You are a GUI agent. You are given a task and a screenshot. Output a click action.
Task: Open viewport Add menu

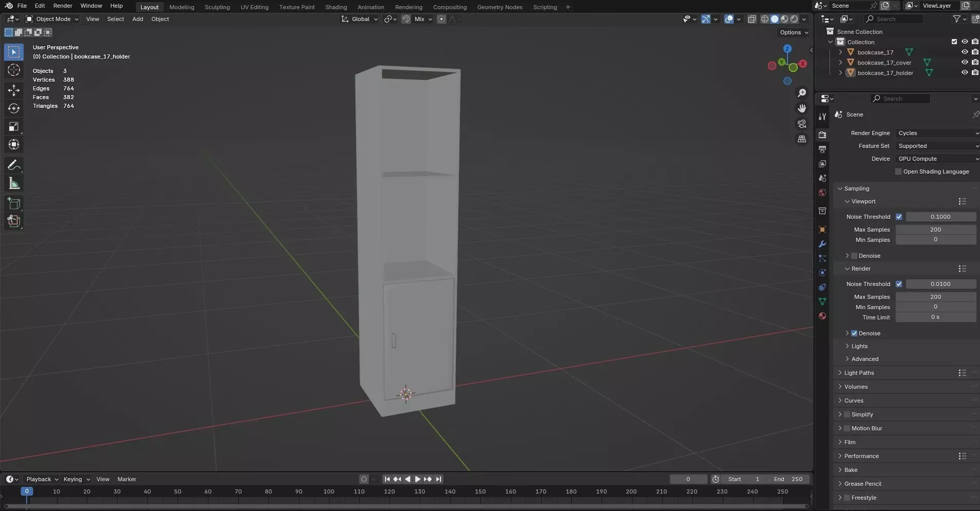click(x=138, y=19)
